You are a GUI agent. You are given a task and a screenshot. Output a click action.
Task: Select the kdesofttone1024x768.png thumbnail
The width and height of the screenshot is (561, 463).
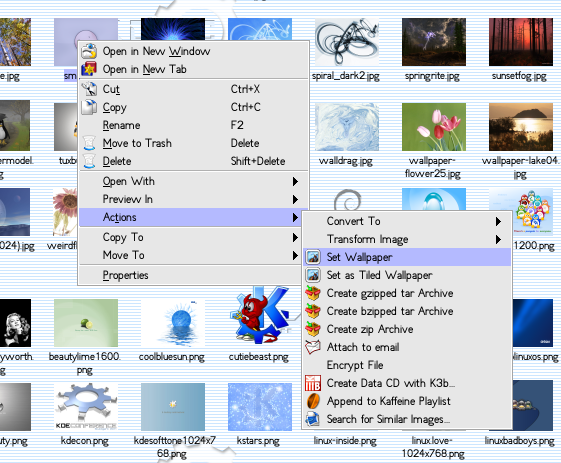[x=173, y=406]
